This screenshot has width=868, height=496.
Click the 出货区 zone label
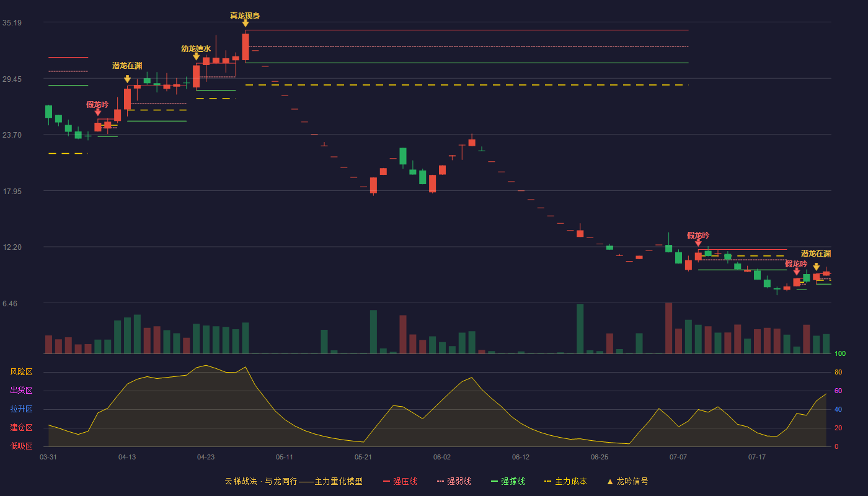point(21,391)
